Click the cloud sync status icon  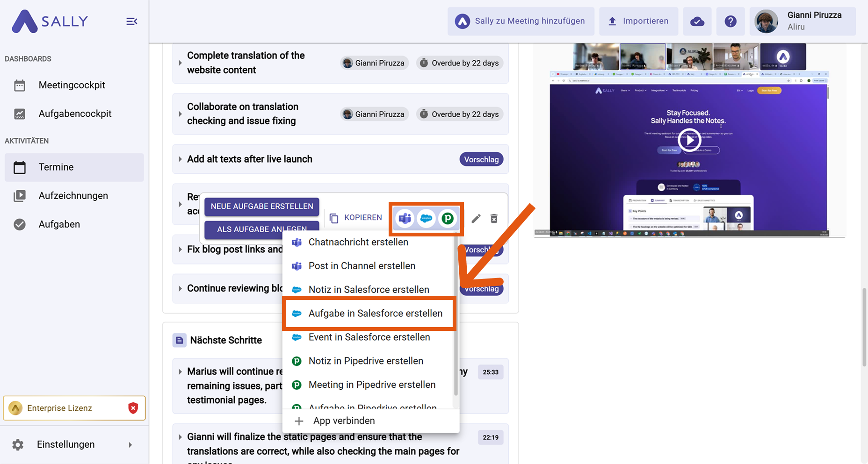pos(697,21)
